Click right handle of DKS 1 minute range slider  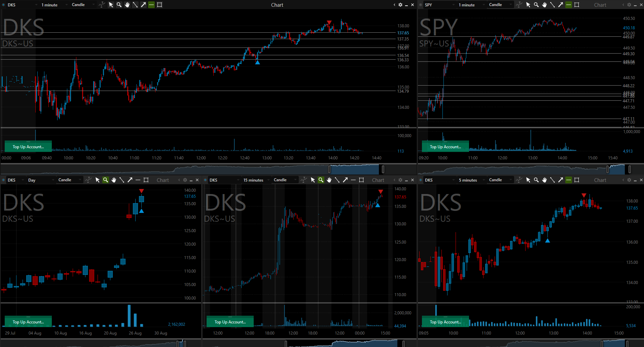pyautogui.click(x=383, y=169)
